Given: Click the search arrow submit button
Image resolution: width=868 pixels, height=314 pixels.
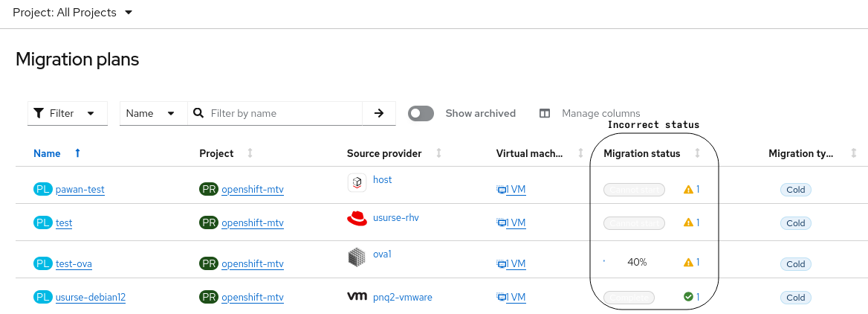Looking at the screenshot, I should click(x=379, y=113).
